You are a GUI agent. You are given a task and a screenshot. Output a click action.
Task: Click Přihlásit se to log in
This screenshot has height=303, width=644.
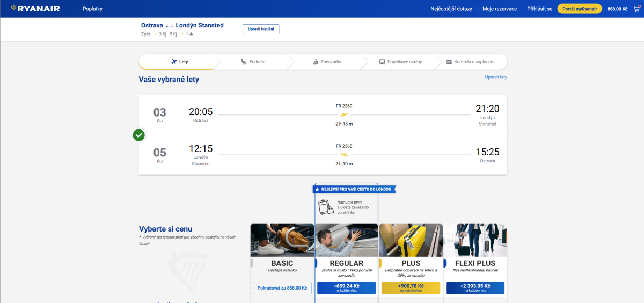point(539,9)
